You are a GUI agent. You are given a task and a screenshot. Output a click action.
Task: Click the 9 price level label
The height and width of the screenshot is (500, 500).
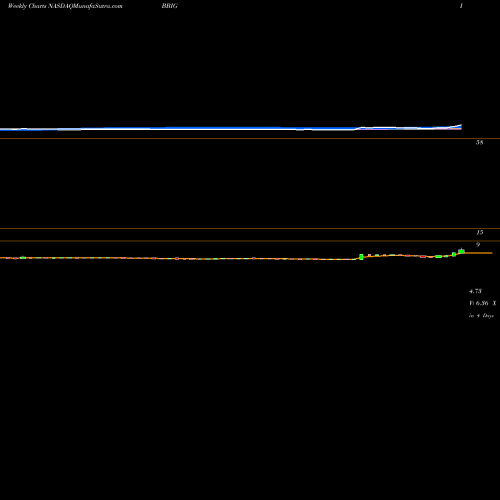478,244
